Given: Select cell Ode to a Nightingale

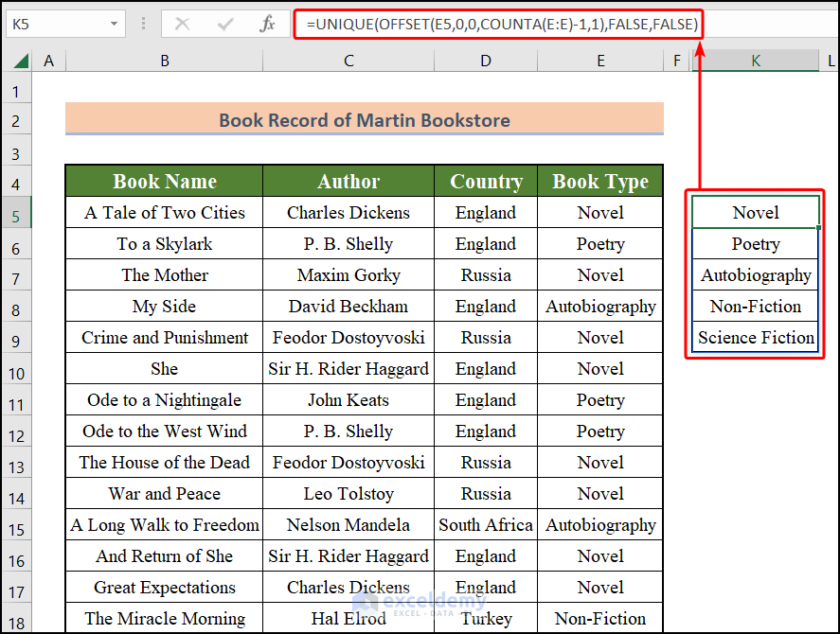Looking at the screenshot, I should (165, 400).
